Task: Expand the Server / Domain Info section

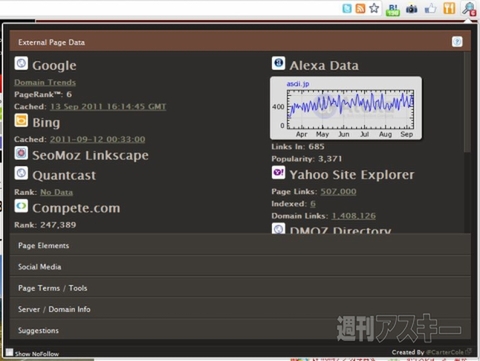Action: pyautogui.click(x=240, y=309)
